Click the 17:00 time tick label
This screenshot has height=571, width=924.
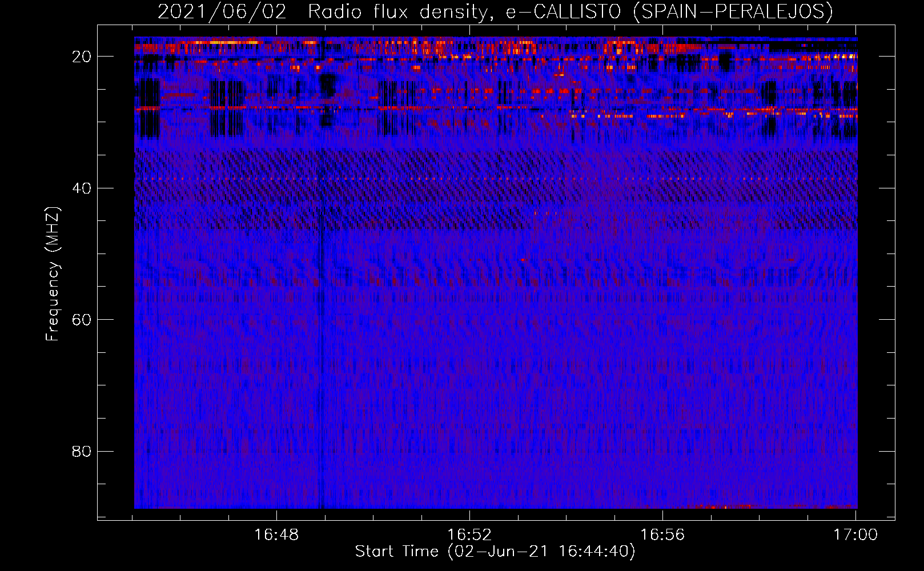(x=855, y=535)
